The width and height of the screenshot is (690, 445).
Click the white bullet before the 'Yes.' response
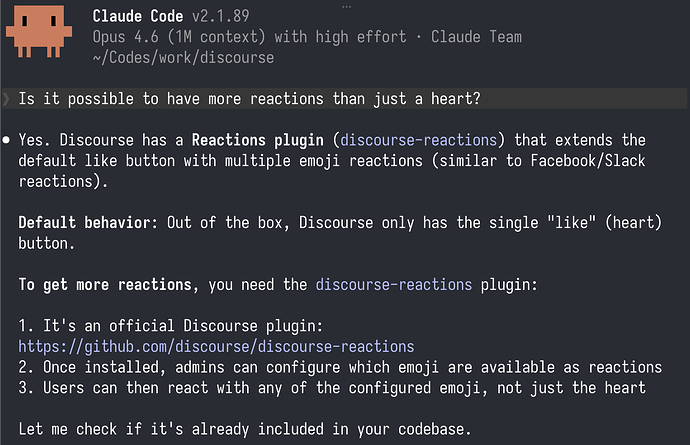[7, 140]
